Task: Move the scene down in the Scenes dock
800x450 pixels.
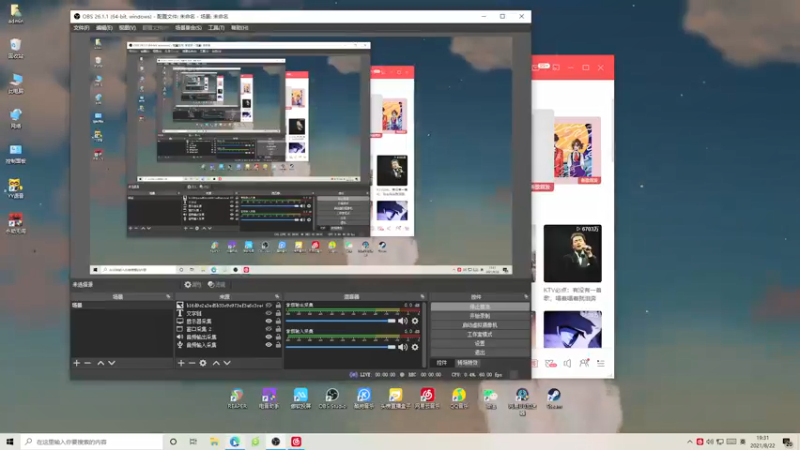Action: [x=112, y=363]
